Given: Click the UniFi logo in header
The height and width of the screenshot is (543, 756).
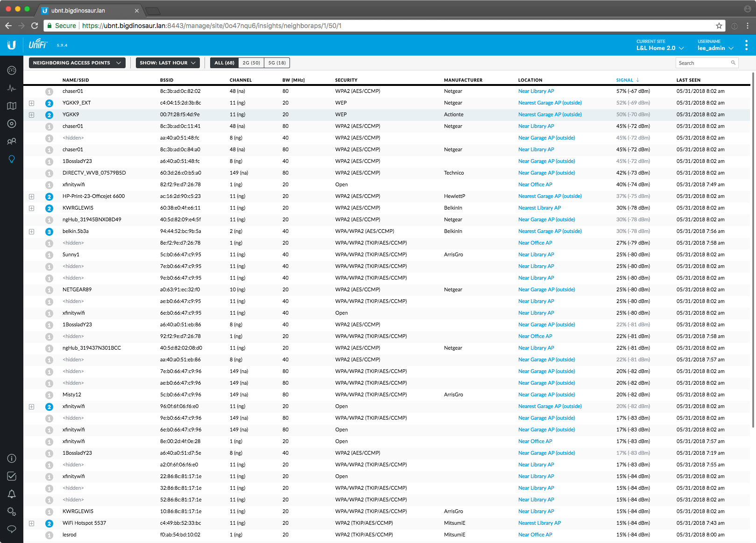Looking at the screenshot, I should [38, 45].
